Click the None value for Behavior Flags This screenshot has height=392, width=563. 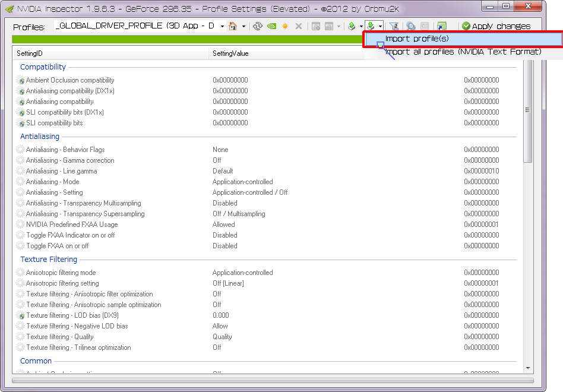pyautogui.click(x=220, y=150)
